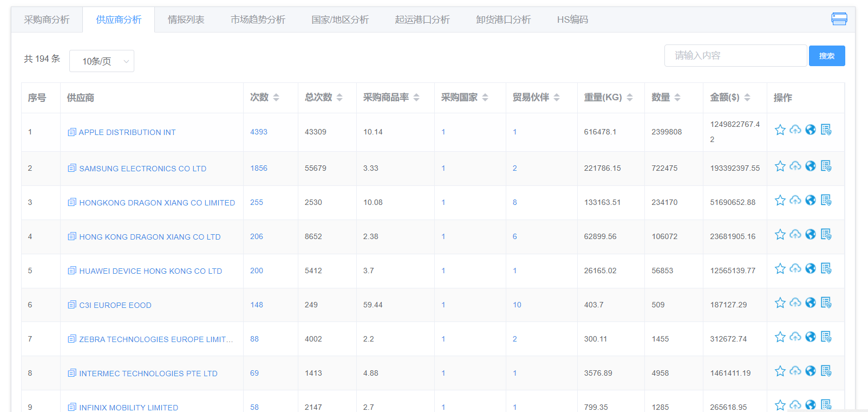Open the 市场趋势分析 tab
The height and width of the screenshot is (412, 868).
tap(258, 20)
